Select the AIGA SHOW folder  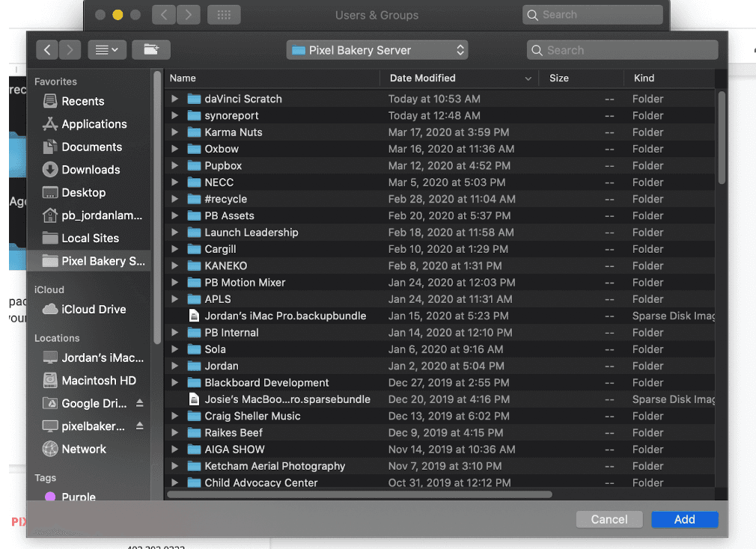(439, 450)
